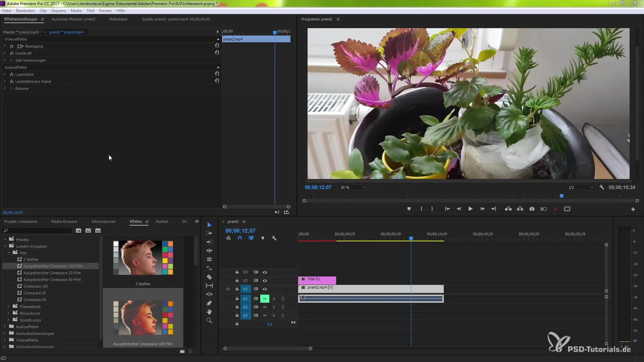Image resolution: width=644 pixels, height=362 pixels.
Task: Lock the V2 track
Action: [x=237, y=281]
